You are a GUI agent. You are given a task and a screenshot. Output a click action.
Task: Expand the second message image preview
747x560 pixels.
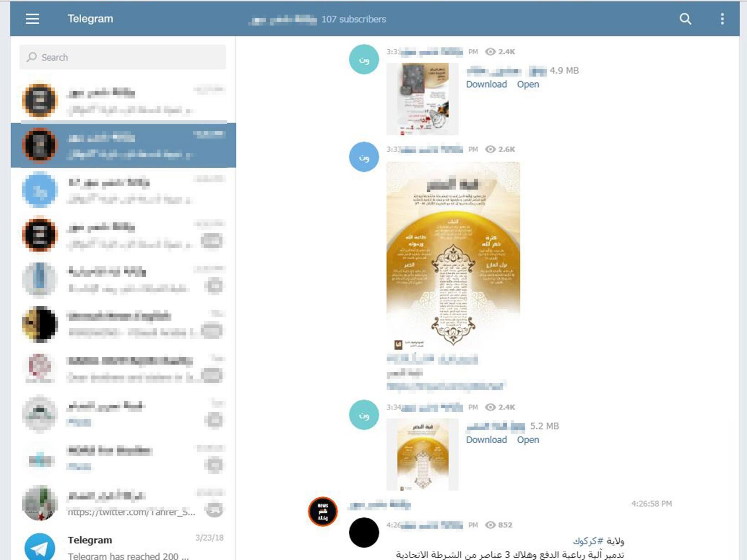[x=453, y=253]
